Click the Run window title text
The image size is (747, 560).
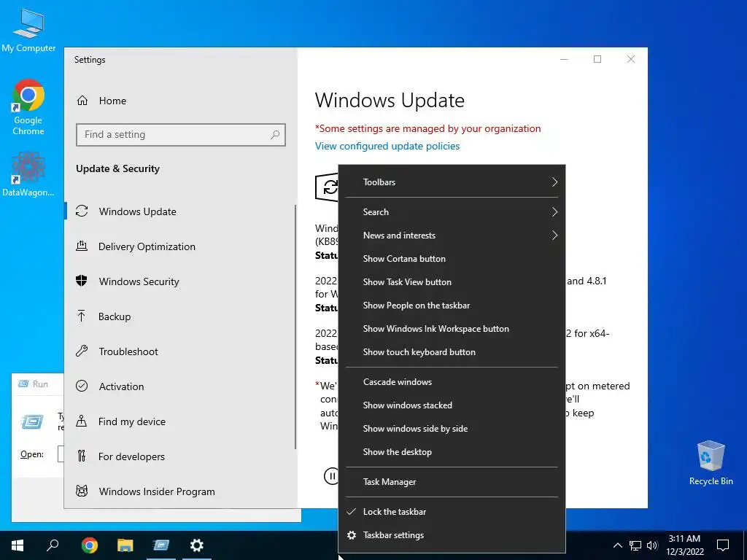click(40, 384)
